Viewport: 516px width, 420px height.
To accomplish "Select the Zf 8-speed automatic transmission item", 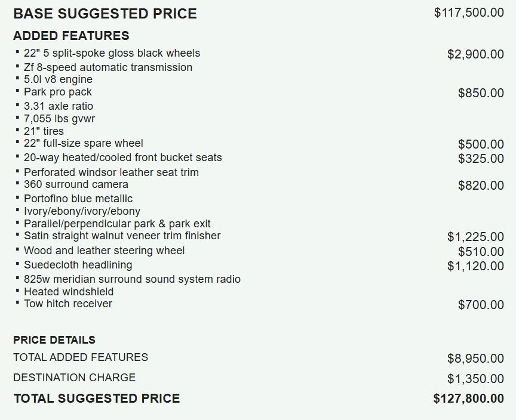I will click(x=108, y=67).
